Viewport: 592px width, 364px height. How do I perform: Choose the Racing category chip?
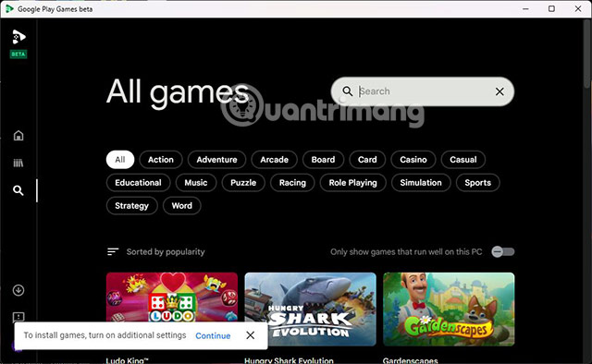(x=292, y=183)
